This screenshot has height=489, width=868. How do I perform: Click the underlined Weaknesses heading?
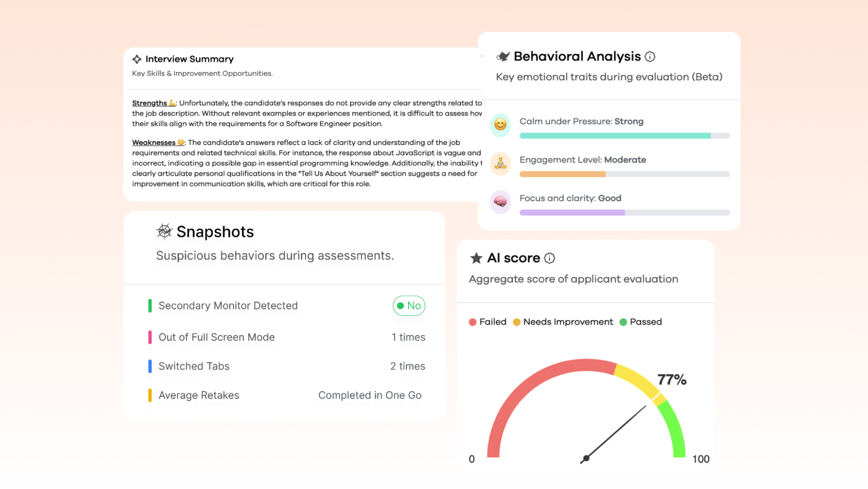point(154,142)
